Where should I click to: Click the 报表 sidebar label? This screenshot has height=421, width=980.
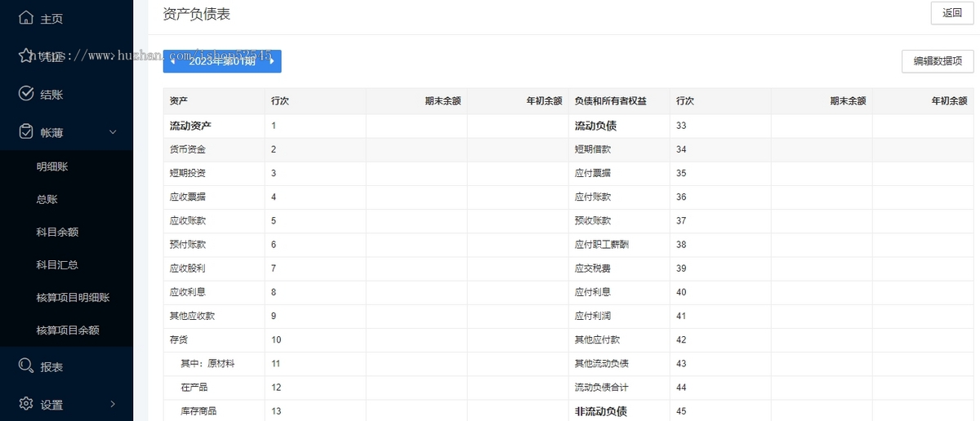click(x=51, y=367)
